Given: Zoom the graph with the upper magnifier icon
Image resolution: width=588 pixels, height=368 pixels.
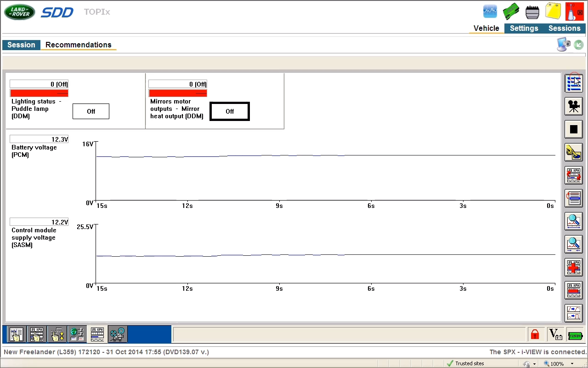Looking at the screenshot, I should [573, 221].
